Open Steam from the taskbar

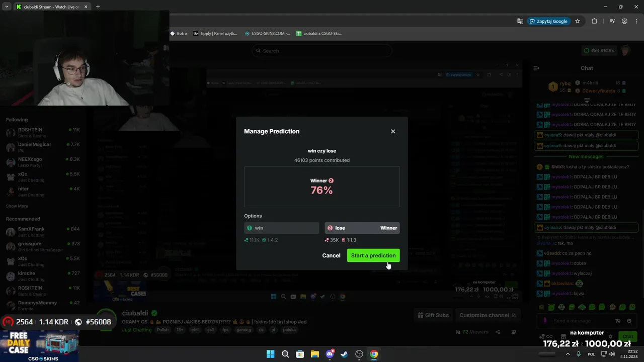click(x=344, y=354)
